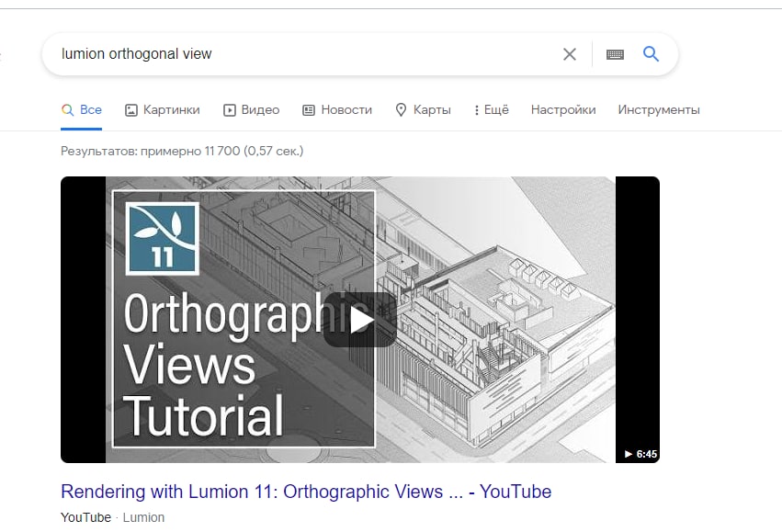The height and width of the screenshot is (532, 782).
Task: Open Настройки search settings
Action: [x=563, y=109]
